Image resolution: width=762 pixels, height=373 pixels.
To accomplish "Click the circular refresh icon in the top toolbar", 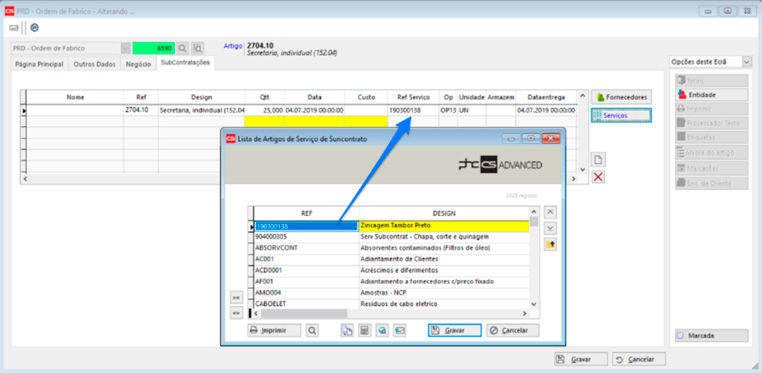I will (x=34, y=28).
